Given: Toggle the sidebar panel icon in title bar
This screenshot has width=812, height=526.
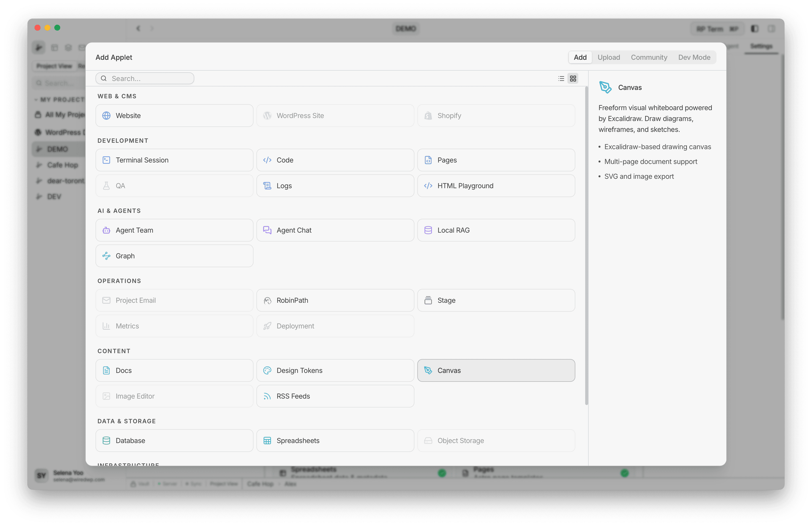Looking at the screenshot, I should tap(754, 29).
